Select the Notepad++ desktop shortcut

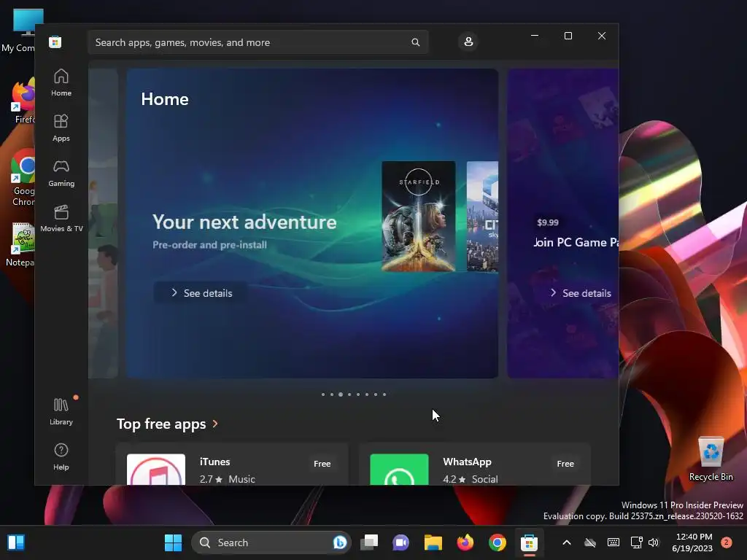[x=20, y=244]
